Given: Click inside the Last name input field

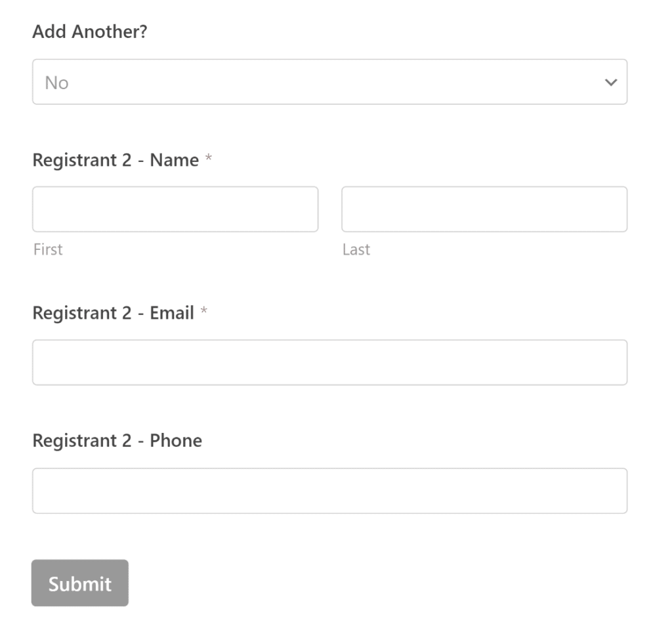Looking at the screenshot, I should (x=483, y=209).
